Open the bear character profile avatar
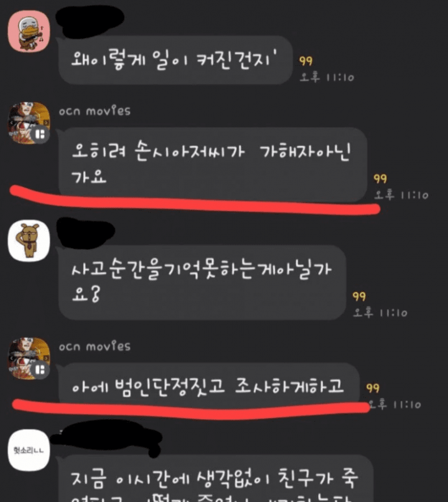The width and height of the screenshot is (448, 502). [29, 241]
